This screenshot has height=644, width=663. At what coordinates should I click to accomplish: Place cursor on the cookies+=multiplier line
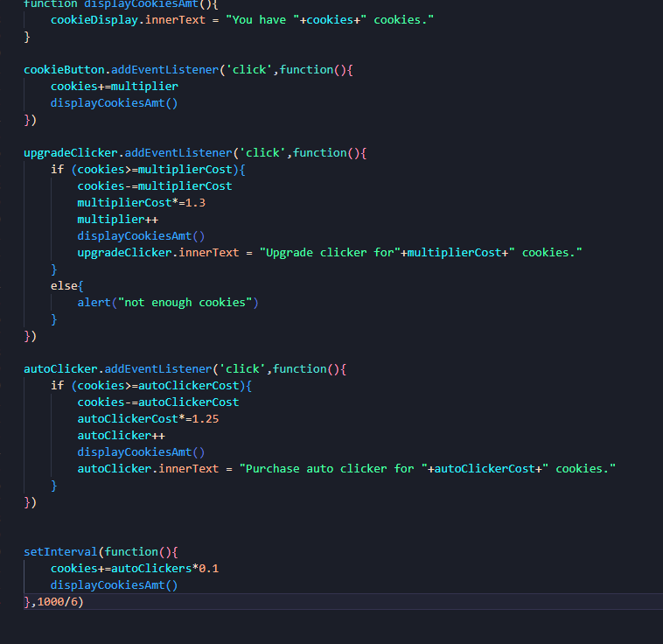[x=114, y=86]
